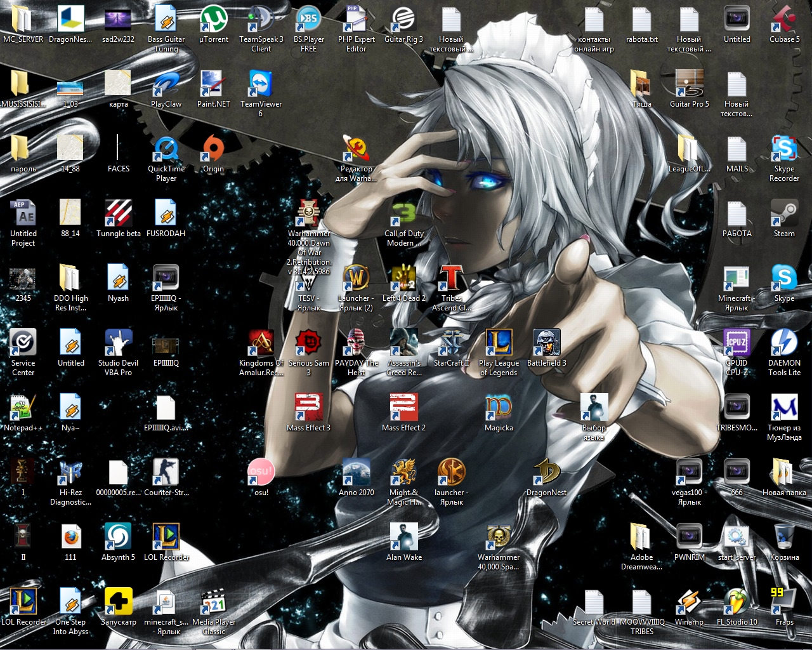The image size is (812, 650).
Task: Launch Tribes Ascend shortcut
Action: pos(452,278)
